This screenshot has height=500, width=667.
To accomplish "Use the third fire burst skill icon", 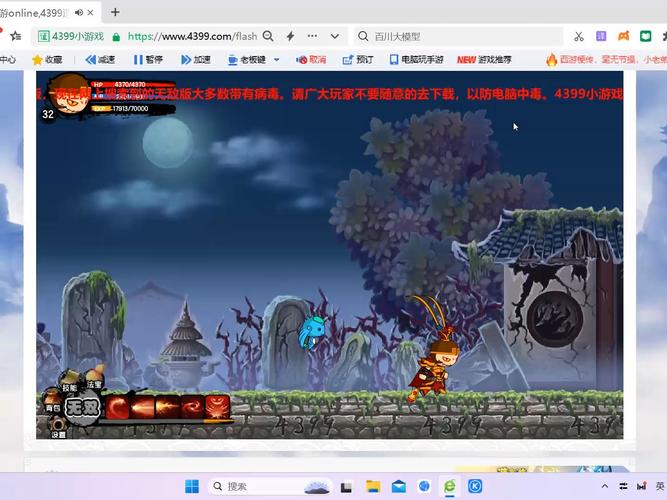I will pyautogui.click(x=167, y=407).
